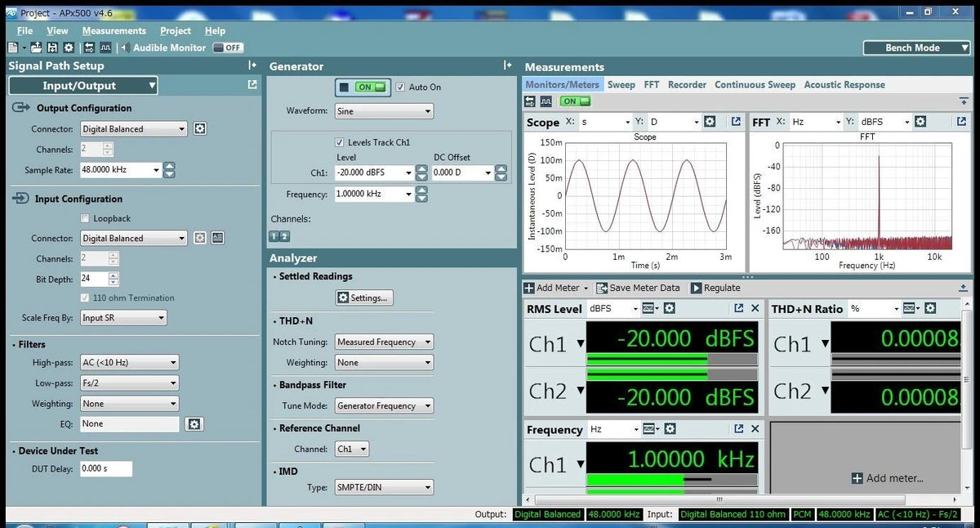The height and width of the screenshot is (528, 980).
Task: Switch to the Sweep tab
Action: 621,84
